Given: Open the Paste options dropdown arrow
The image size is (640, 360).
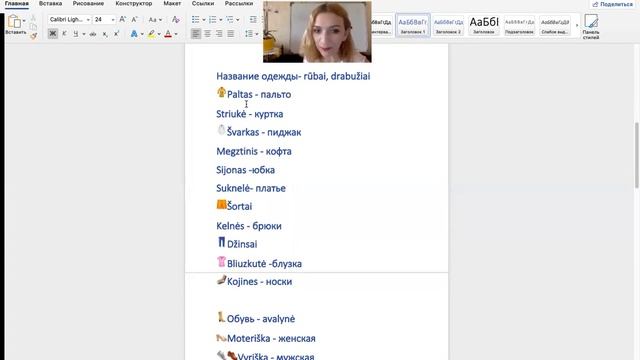Looking at the screenshot, I should click(24, 21).
